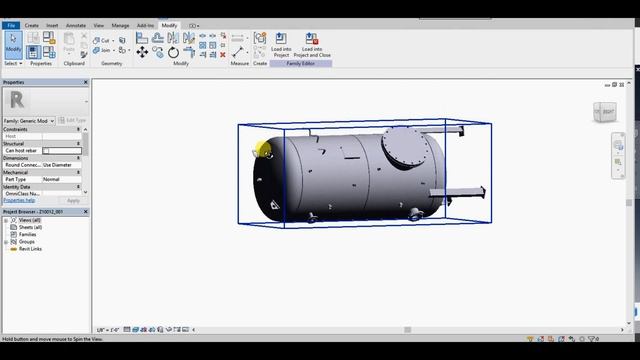This screenshot has height=360, width=640.
Task: Click the Detail Level icon in view control bar
Action: [127, 329]
